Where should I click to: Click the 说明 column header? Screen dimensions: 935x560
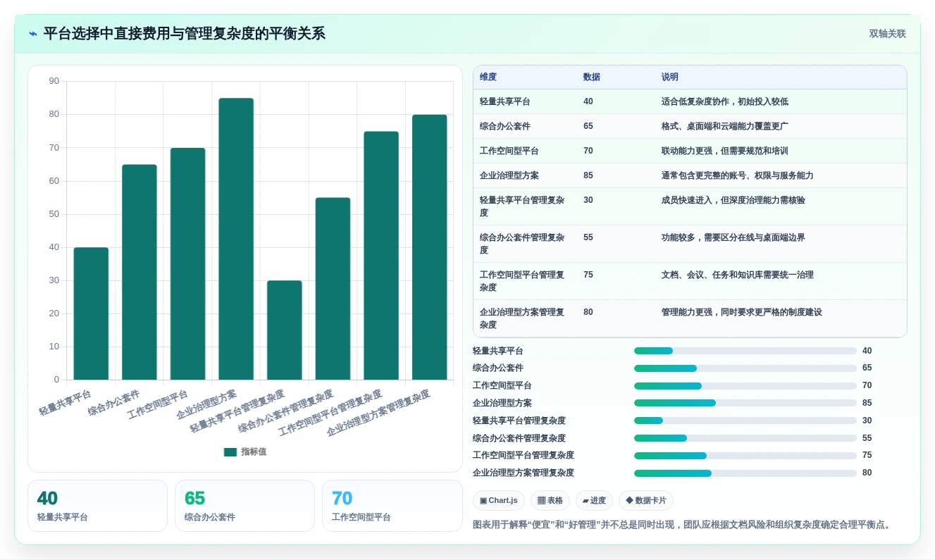point(670,77)
